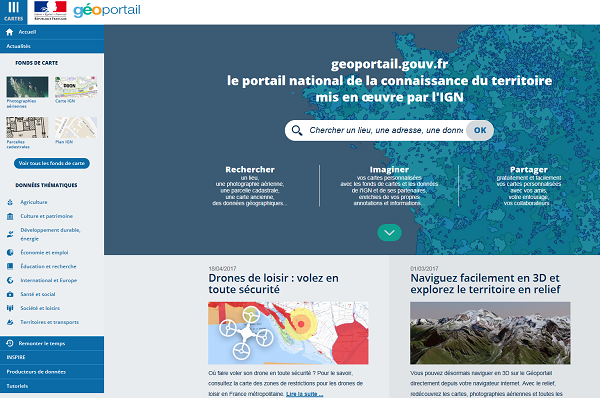Click the Culture et patrimoine icon
Screen dimensions: 600x398
10,216
